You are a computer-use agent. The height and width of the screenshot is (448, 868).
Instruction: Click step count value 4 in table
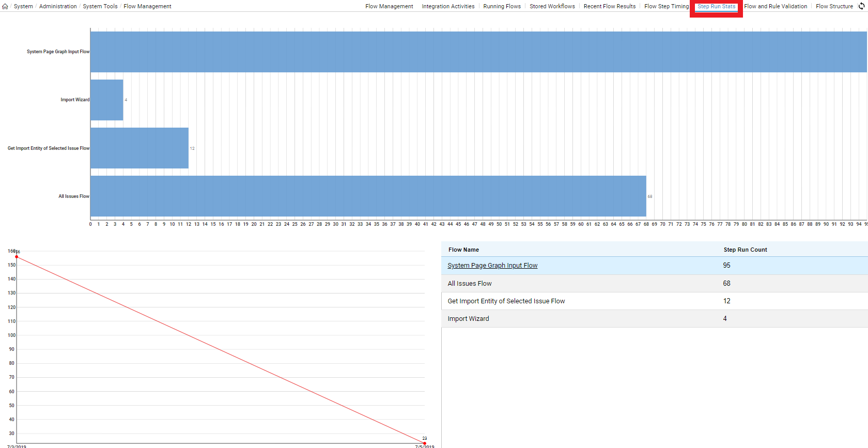[725, 318]
